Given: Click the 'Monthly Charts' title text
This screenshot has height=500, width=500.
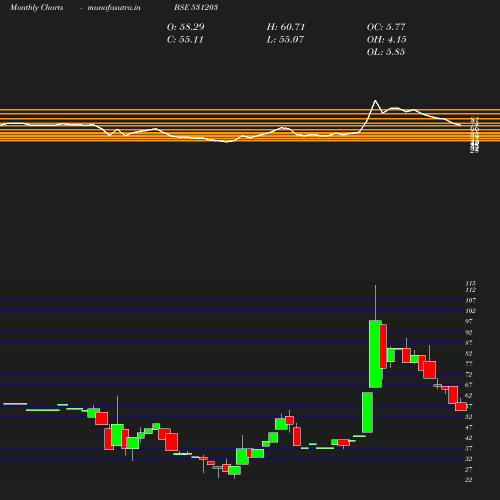Looking at the screenshot, I should (x=37, y=7).
